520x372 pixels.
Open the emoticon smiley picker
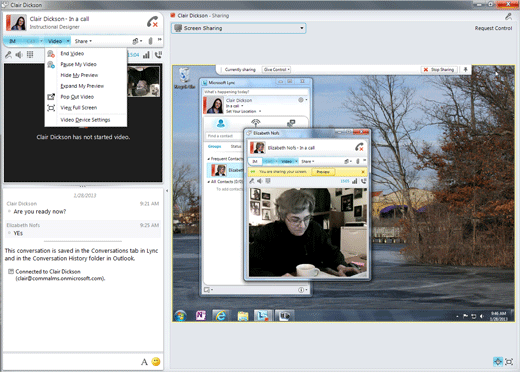[x=156, y=361]
